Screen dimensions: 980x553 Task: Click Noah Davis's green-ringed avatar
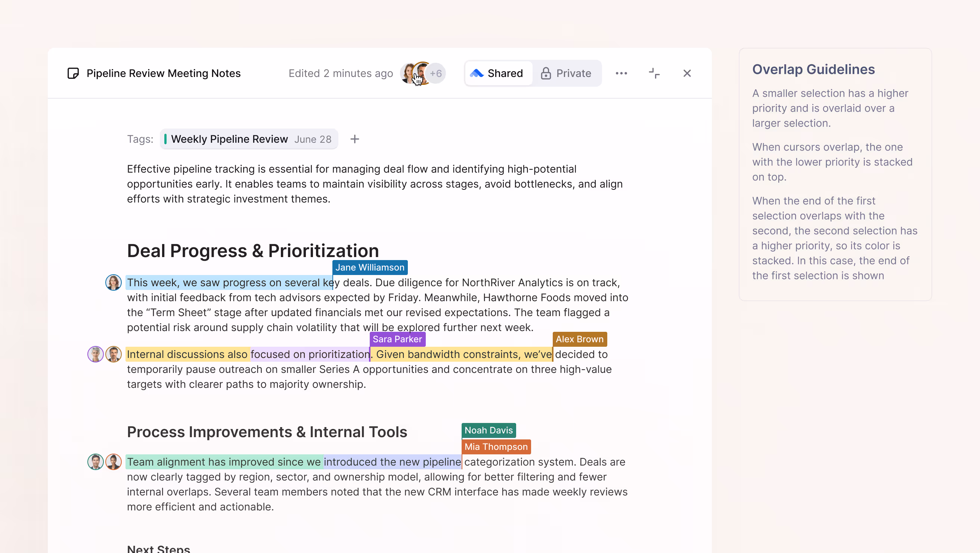96,462
